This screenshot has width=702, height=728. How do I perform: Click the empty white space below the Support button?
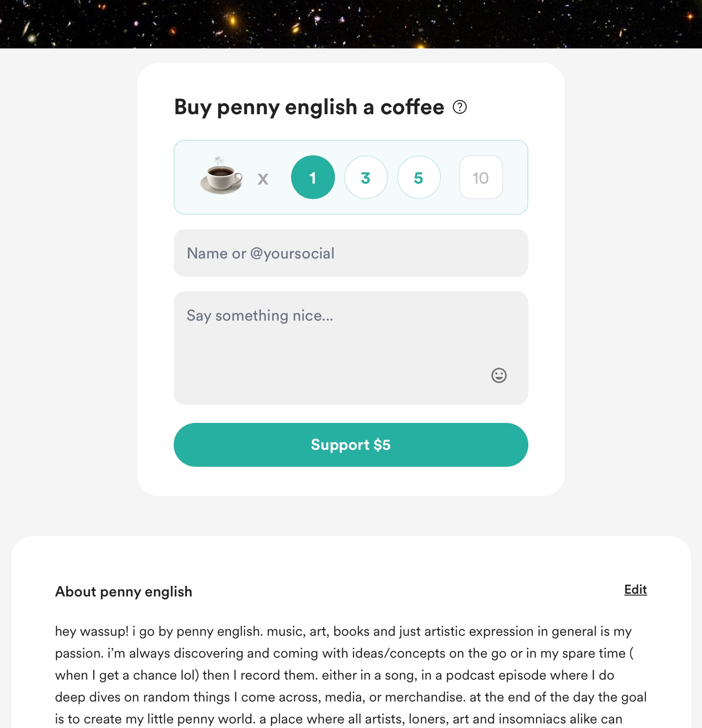pyautogui.click(x=351, y=481)
